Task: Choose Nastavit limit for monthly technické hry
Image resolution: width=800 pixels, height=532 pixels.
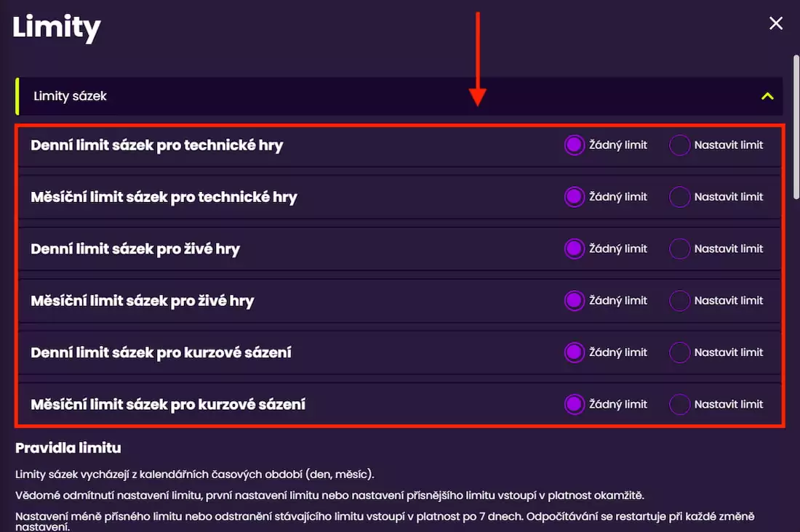Action: [679, 197]
